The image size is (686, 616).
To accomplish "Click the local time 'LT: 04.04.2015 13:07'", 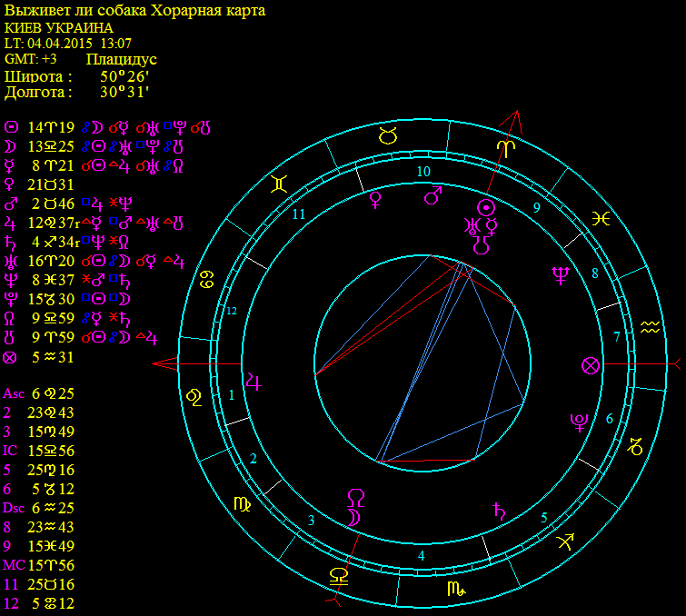I will pos(68,44).
